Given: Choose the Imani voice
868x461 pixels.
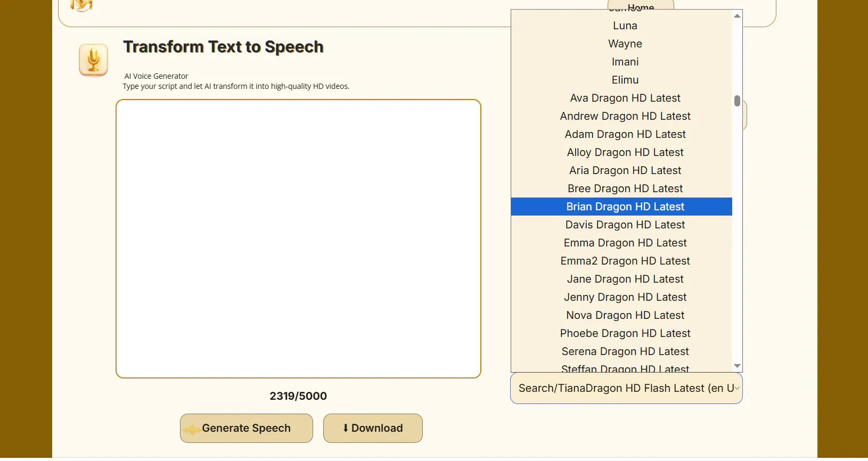Looking at the screenshot, I should 621,62.
